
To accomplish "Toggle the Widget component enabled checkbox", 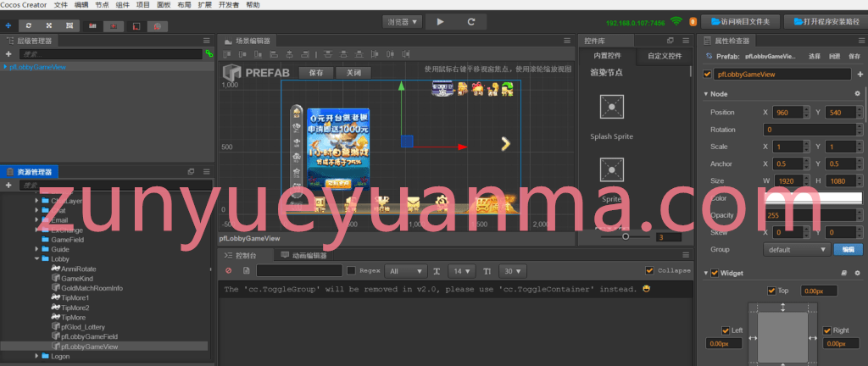I will click(715, 273).
